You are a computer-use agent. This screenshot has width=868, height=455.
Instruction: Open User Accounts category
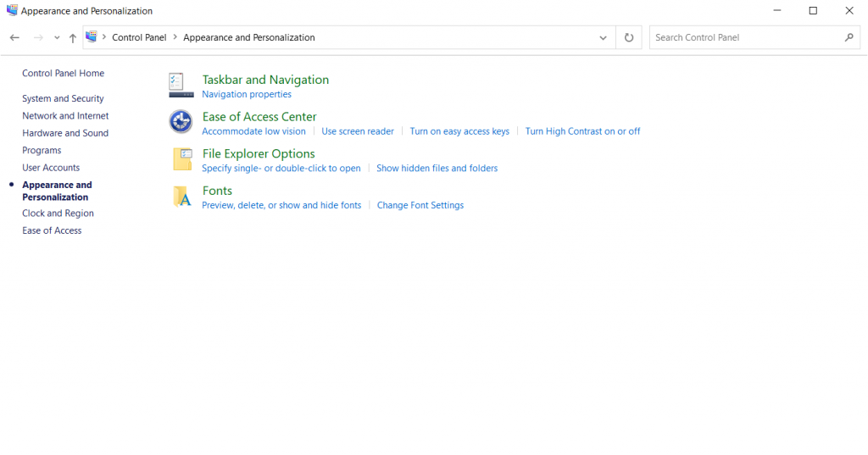(x=51, y=168)
